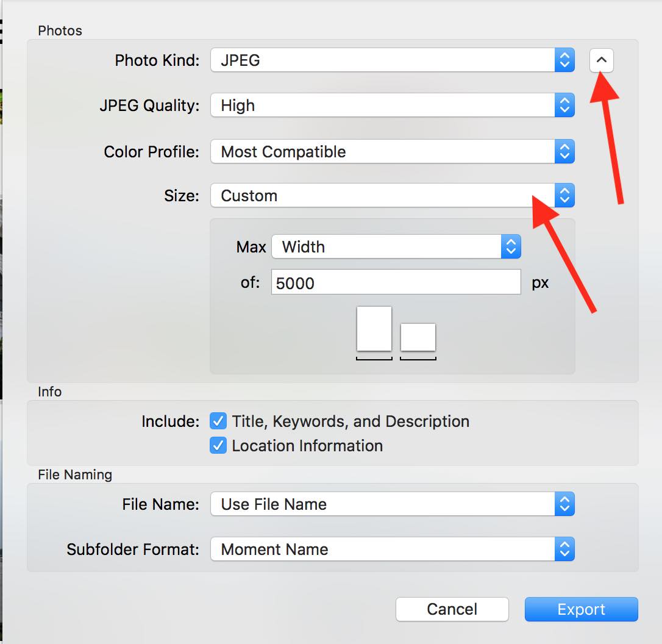The image size is (662, 644).
Task: Click the landscape orientation preview icon
Action: 418,337
